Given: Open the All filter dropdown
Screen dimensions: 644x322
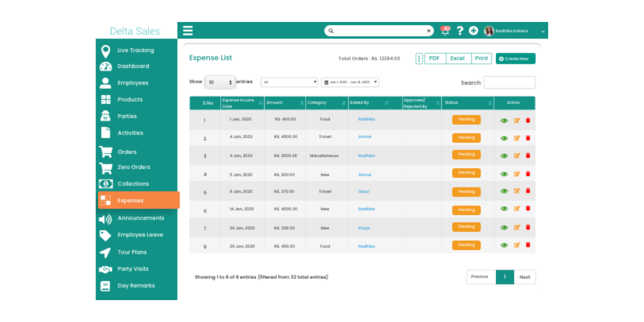Looking at the screenshot, I should click(289, 82).
